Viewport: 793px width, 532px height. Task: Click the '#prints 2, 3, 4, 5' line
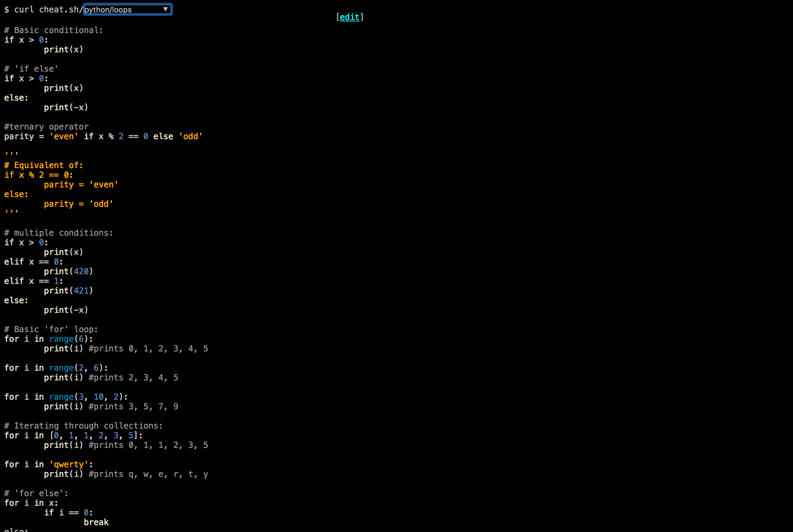tap(111, 378)
